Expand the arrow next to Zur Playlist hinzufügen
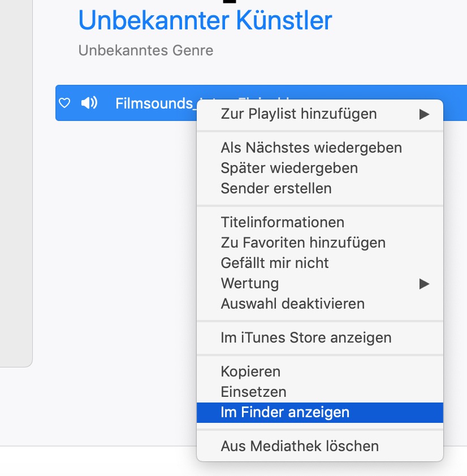 424,114
